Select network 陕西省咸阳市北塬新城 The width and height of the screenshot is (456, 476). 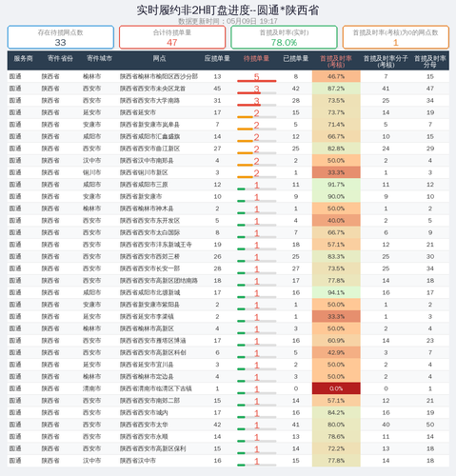pyautogui.click(x=149, y=292)
